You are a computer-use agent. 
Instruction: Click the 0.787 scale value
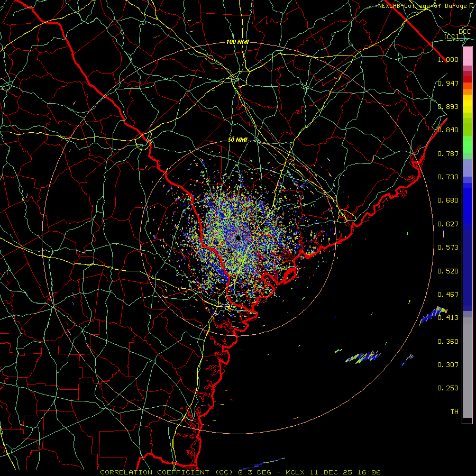click(x=448, y=153)
